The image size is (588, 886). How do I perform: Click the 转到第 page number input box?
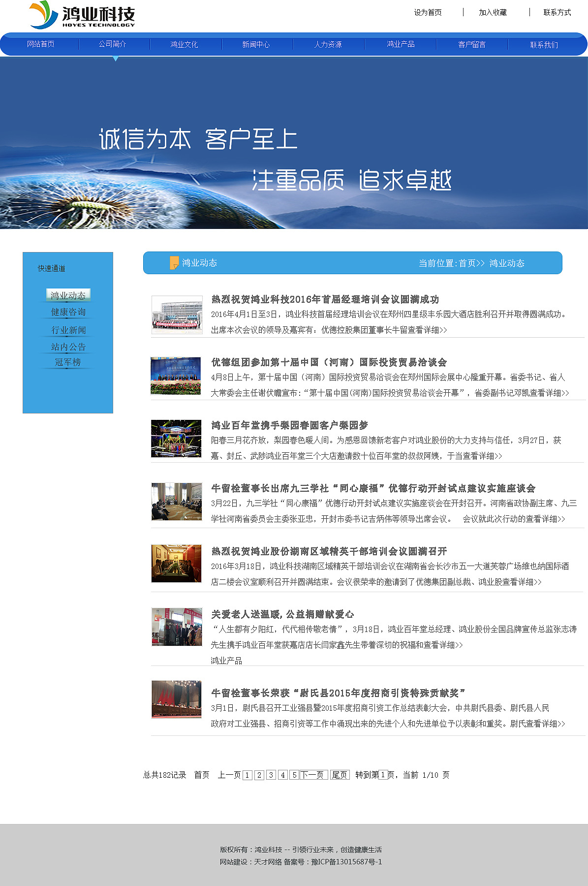(x=383, y=775)
